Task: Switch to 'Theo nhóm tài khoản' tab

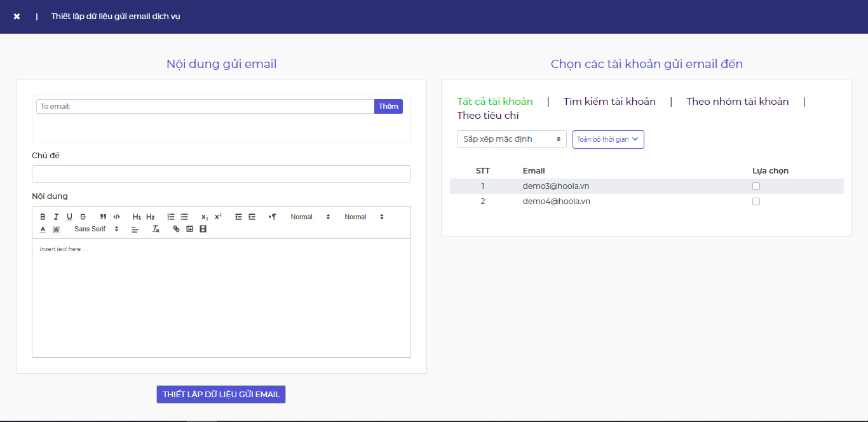Action: (x=737, y=102)
